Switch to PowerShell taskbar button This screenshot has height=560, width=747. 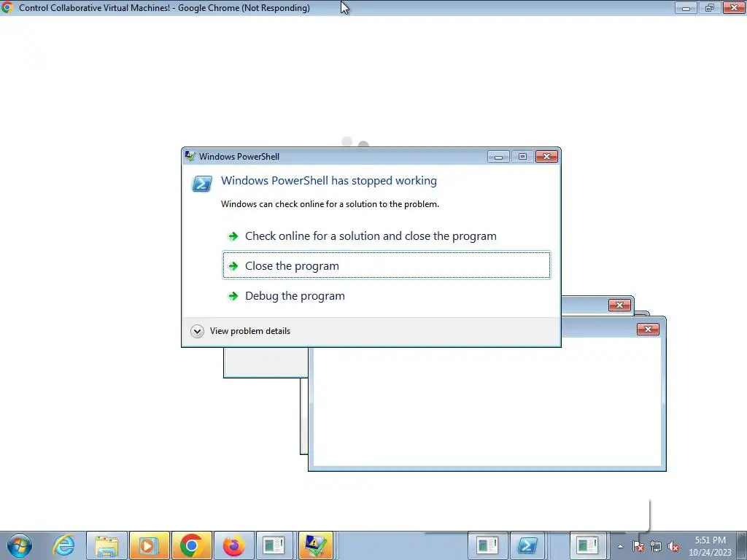point(527,545)
